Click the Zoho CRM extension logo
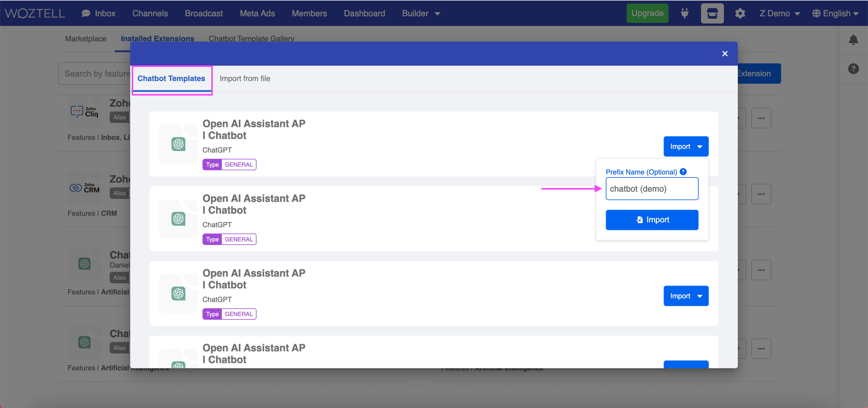This screenshot has height=408, width=868. [84, 188]
